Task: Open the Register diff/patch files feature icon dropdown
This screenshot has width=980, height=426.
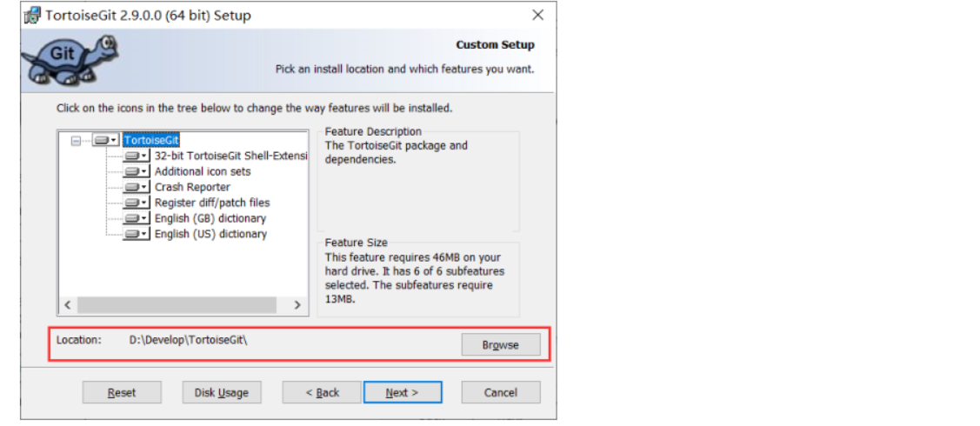Action: [x=137, y=203]
